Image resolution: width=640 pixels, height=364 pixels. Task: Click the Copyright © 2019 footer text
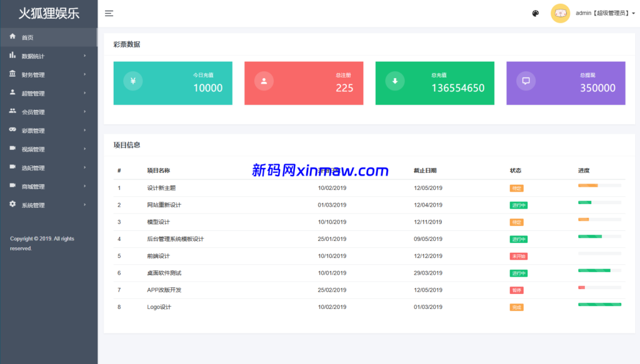(x=42, y=243)
